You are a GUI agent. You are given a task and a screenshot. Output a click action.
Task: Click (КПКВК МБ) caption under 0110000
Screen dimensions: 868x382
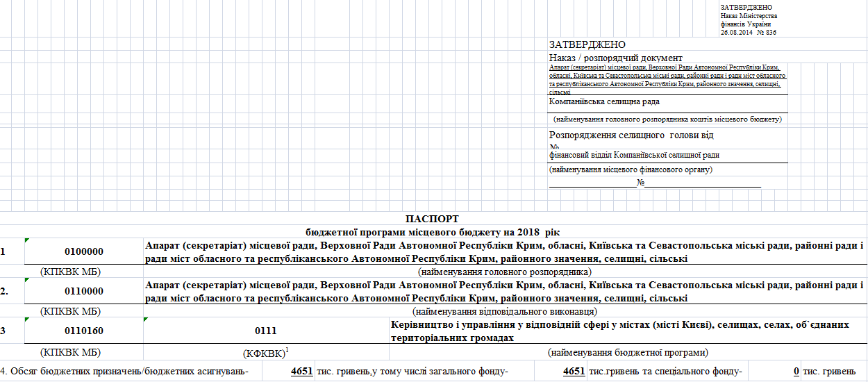pos(71,311)
